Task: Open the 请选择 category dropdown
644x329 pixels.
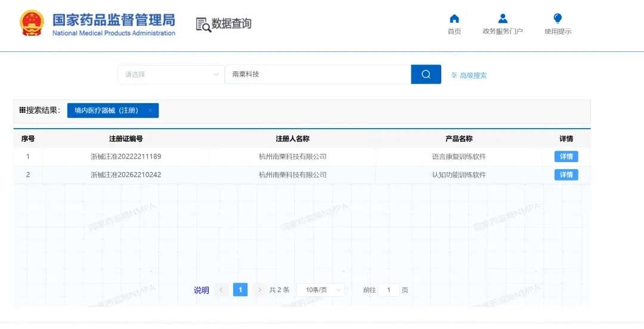Action: (171, 75)
